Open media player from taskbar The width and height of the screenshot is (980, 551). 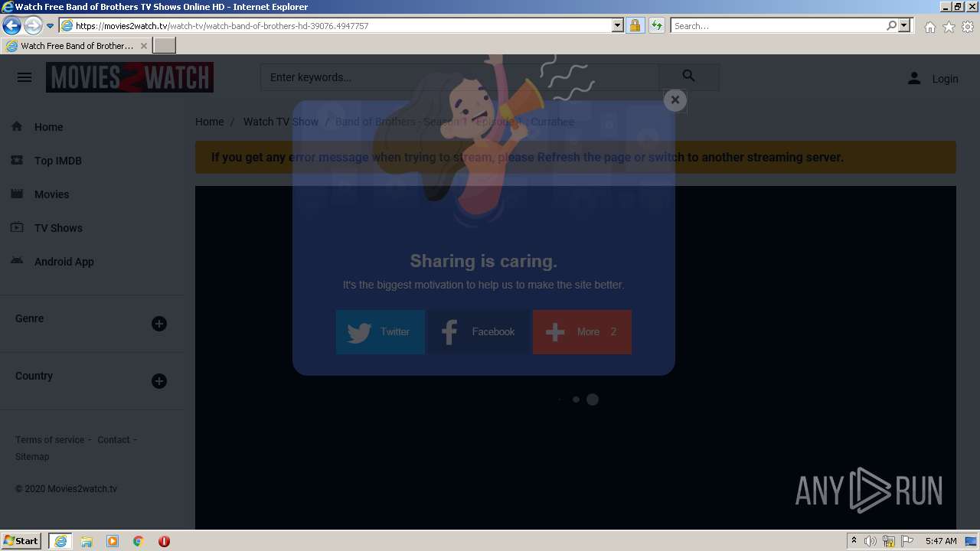pos(113,541)
